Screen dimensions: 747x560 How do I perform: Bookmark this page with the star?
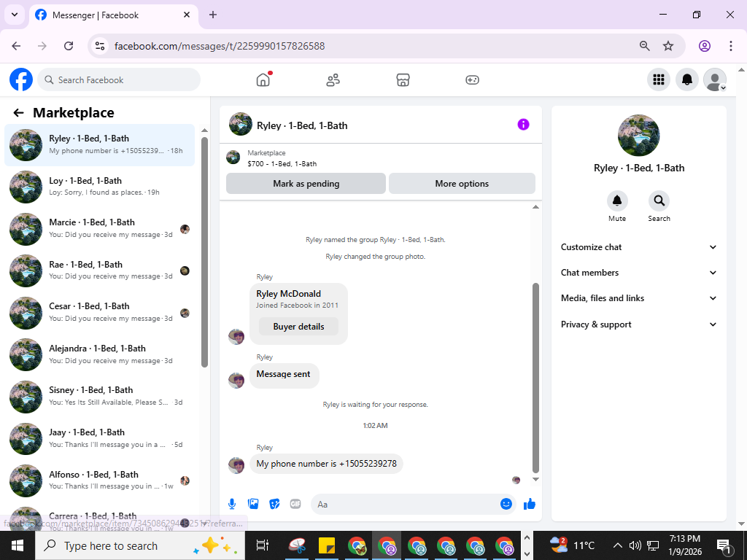point(668,46)
